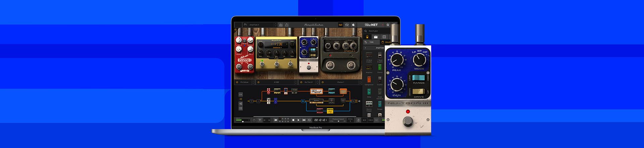Stomp the Nu-Tron III footswitch in rig
This screenshot has width=644, height=148.
click(x=309, y=68)
